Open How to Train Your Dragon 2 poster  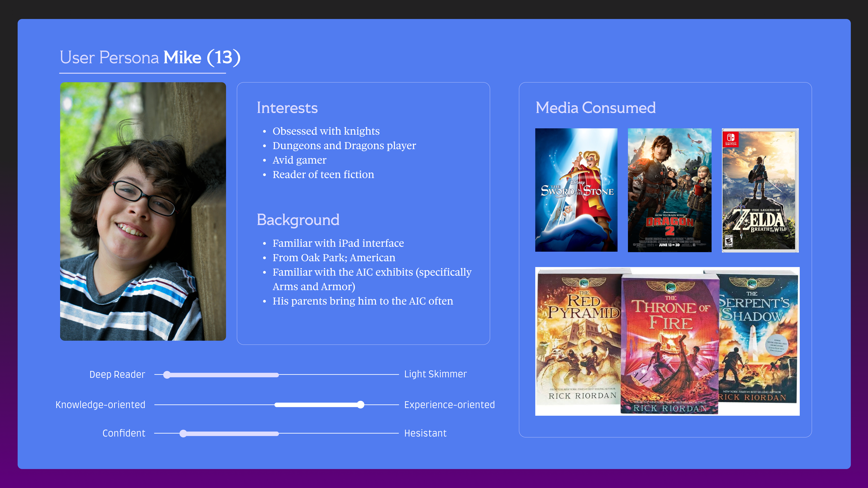pyautogui.click(x=670, y=190)
